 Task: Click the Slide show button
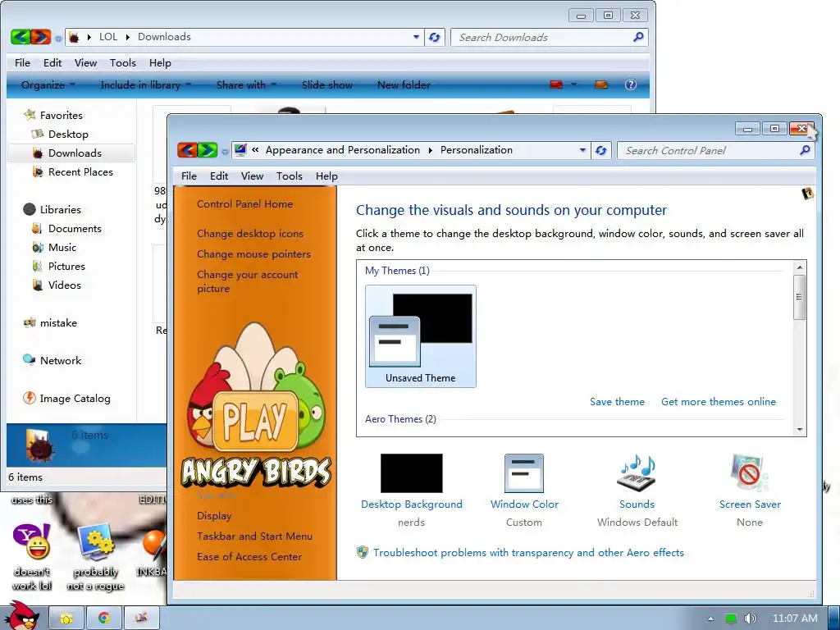[326, 84]
